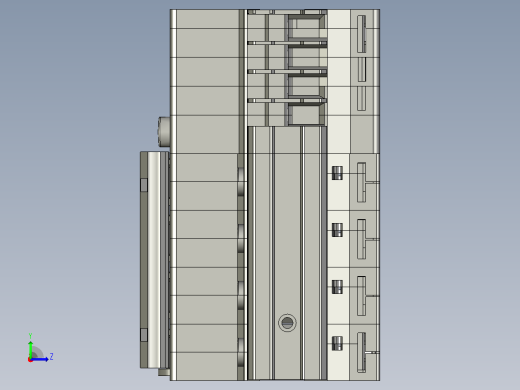Select the circular port on the model body
The image size is (520, 390).
[287, 323]
